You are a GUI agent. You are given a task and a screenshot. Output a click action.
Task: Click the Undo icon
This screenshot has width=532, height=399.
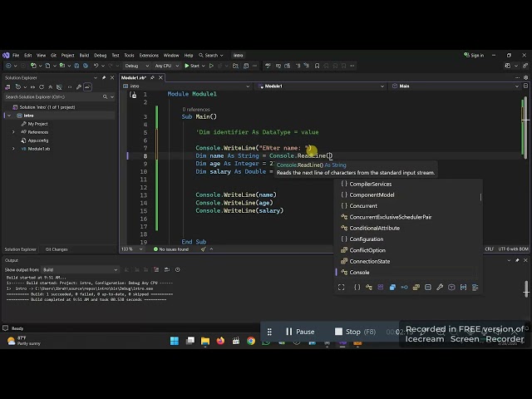pos(96,66)
